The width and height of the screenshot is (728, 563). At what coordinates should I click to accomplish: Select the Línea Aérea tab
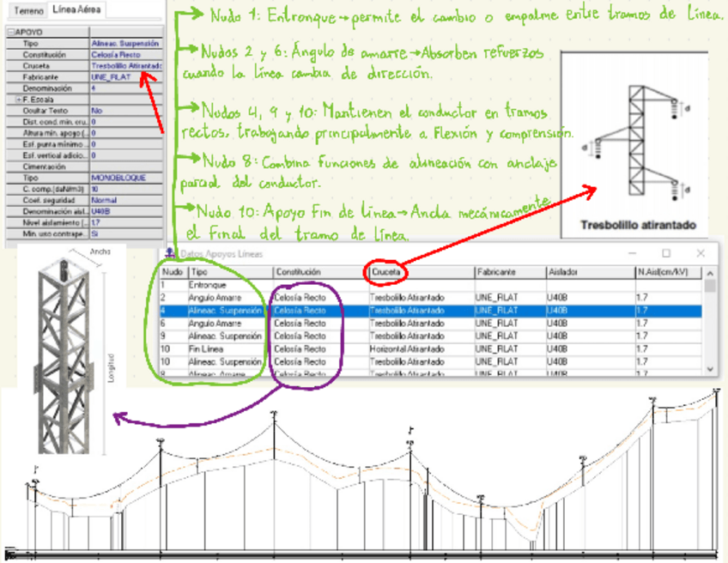(76, 9)
